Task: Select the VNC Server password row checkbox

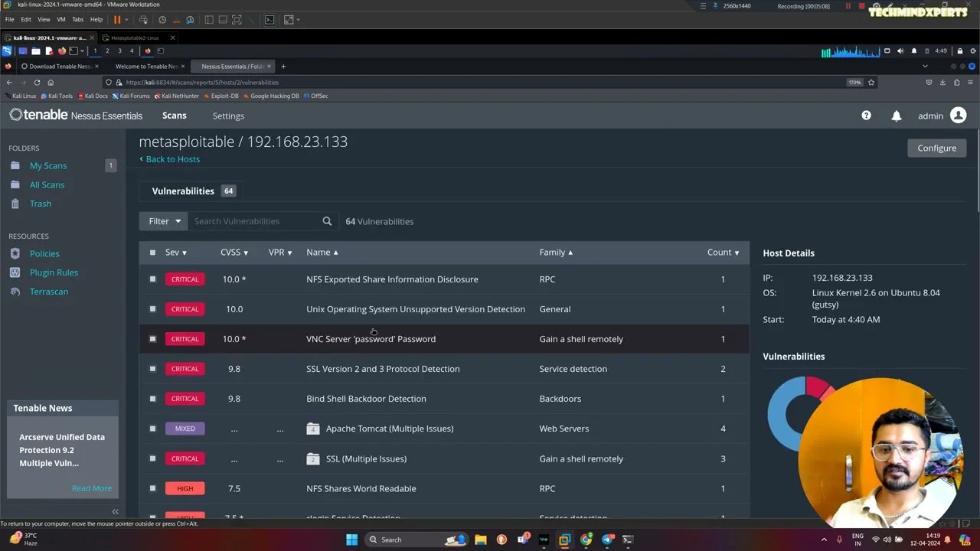Action: click(152, 339)
